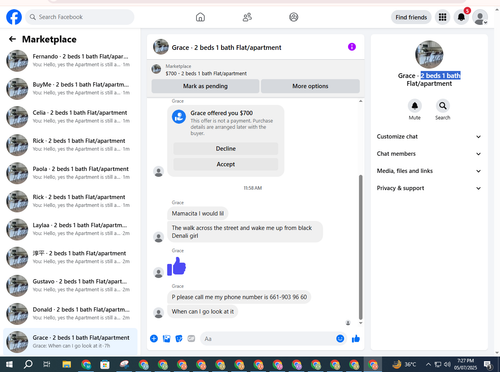Click the "Mamacita I would lil" message
Screen dimensions: 500x372
click(198, 214)
